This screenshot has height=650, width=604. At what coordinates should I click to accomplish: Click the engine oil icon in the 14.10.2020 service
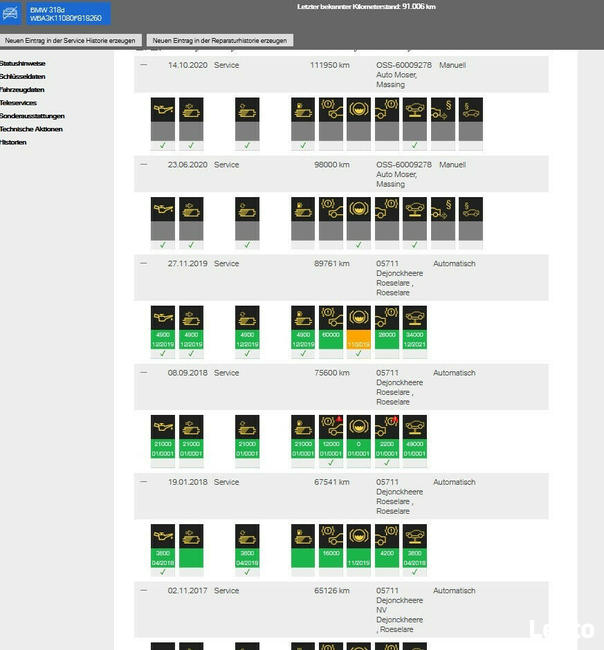tap(162, 110)
